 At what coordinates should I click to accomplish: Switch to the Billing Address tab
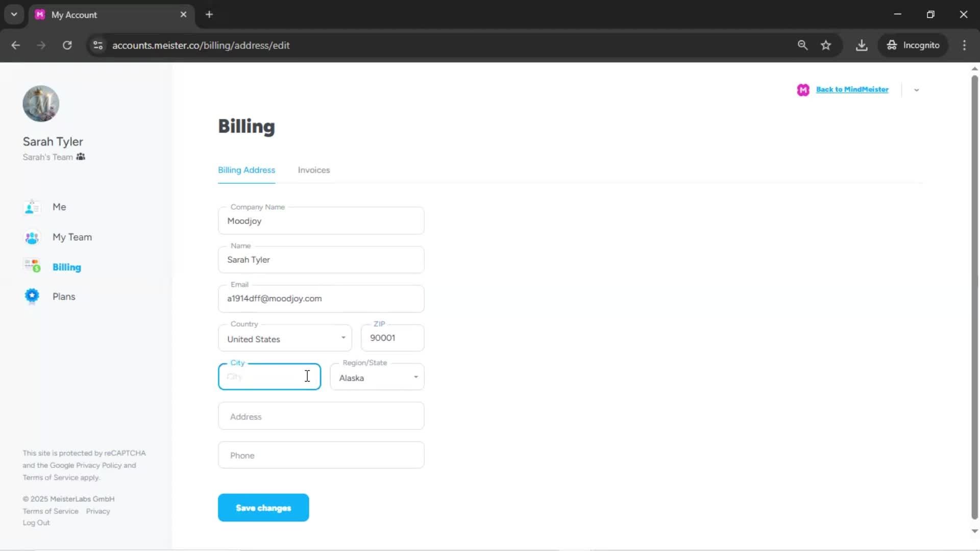247,170
